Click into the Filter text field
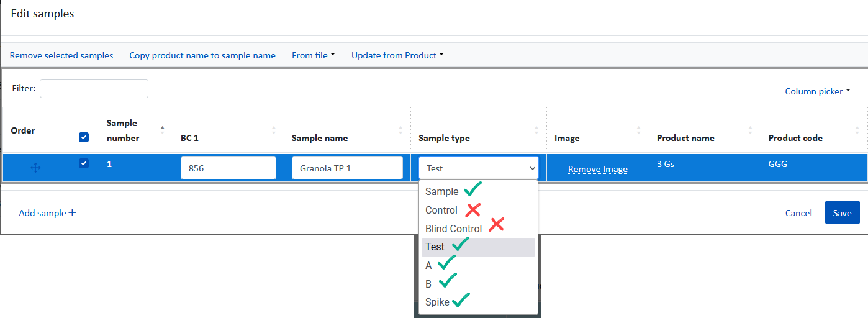The width and height of the screenshot is (868, 318). pos(94,88)
